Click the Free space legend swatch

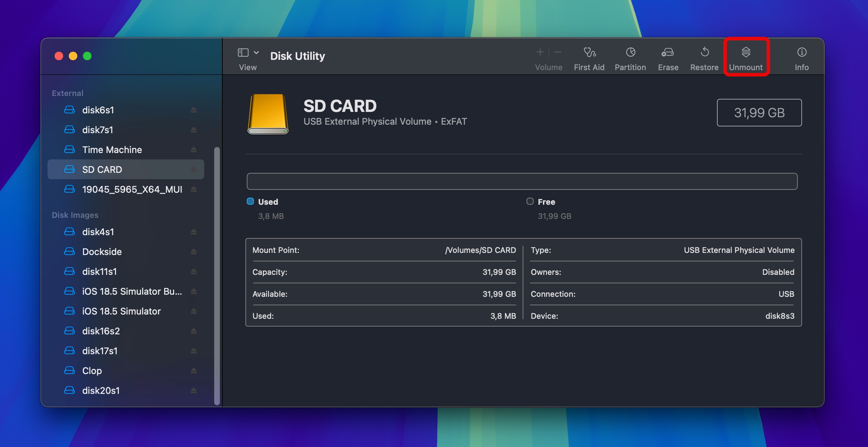pos(530,202)
